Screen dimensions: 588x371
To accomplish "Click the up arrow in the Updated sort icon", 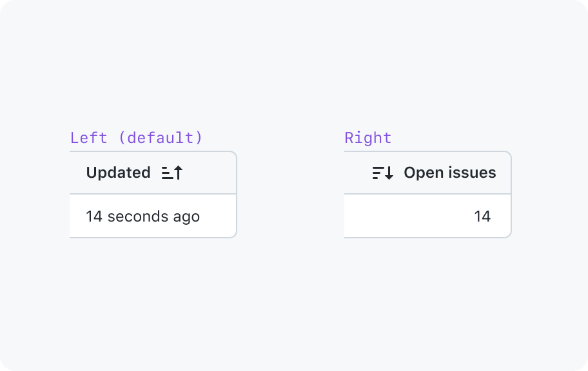I will pyautogui.click(x=179, y=173).
